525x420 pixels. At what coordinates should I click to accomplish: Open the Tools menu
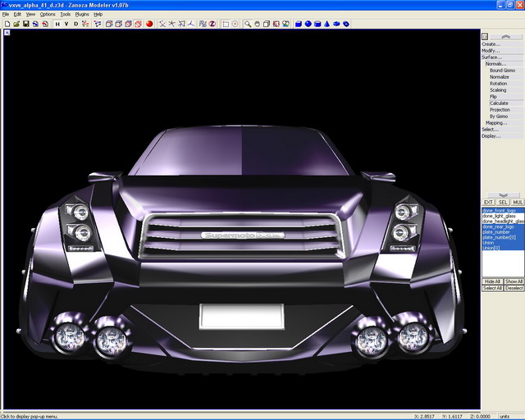point(66,15)
